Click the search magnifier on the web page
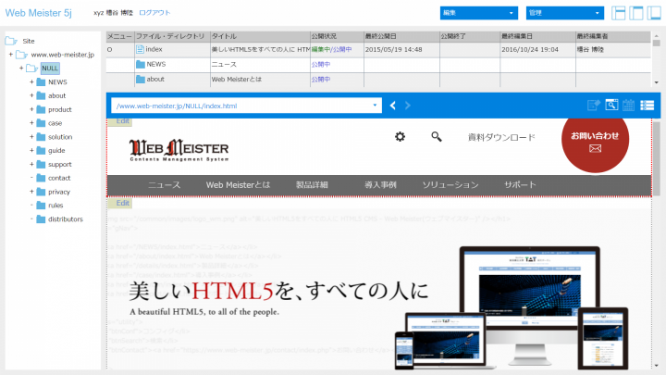666x375 pixels. (x=436, y=136)
